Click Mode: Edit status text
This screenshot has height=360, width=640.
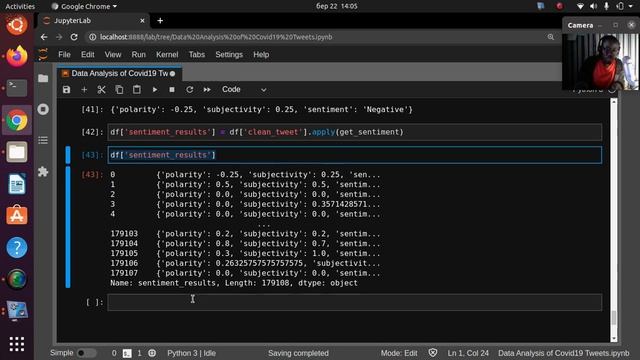tap(399, 353)
